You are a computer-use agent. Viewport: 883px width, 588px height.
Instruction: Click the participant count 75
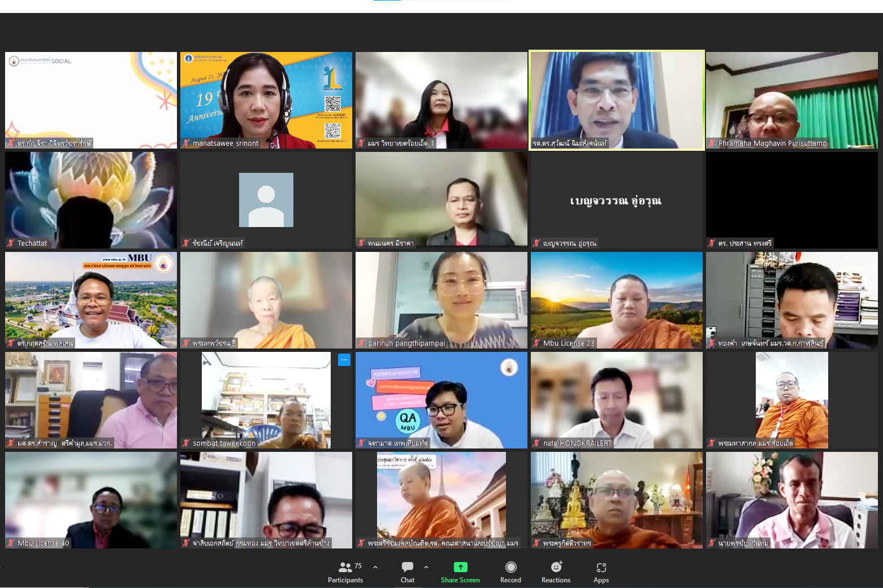click(x=358, y=566)
